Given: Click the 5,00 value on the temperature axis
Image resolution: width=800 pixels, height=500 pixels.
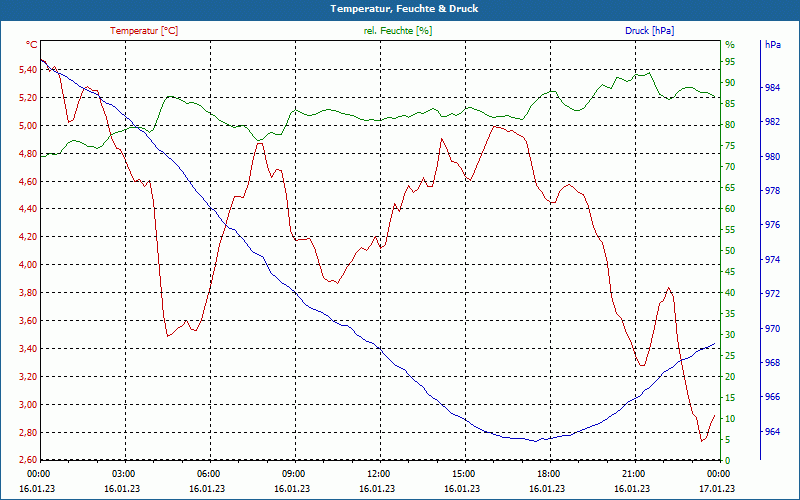Looking at the screenshot, I should click(28, 126).
